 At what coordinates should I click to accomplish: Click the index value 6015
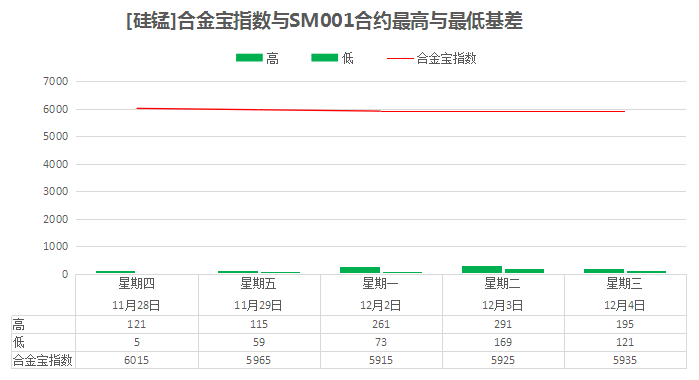[x=136, y=360]
